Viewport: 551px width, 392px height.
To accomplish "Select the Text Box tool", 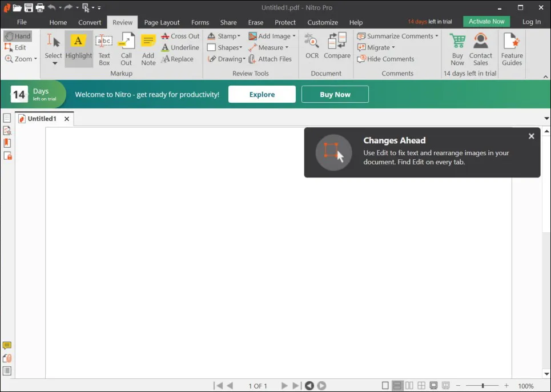I will click(104, 47).
